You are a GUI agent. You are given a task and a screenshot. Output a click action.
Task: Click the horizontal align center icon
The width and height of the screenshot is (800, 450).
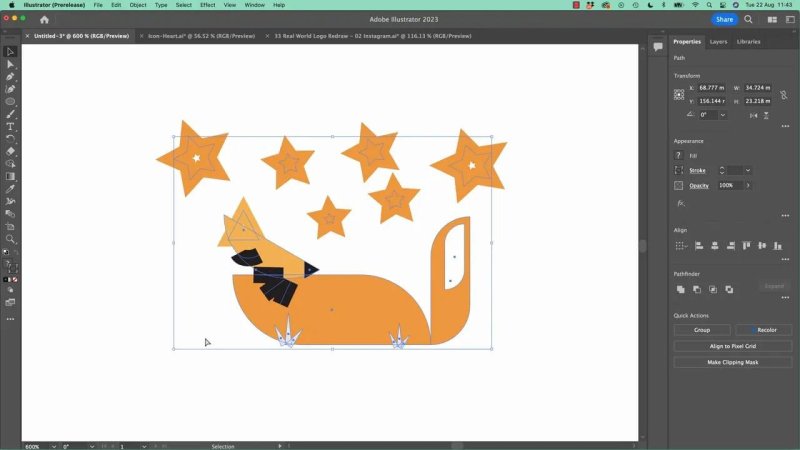point(715,246)
